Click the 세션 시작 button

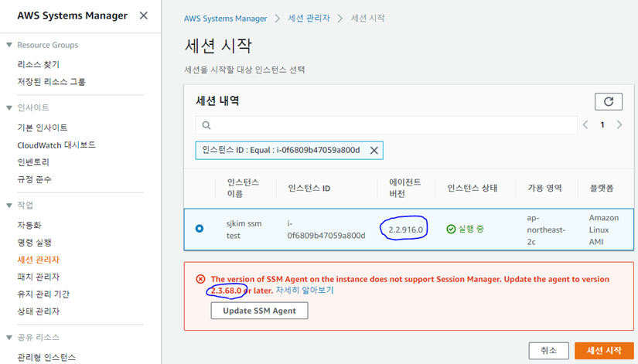pyautogui.click(x=604, y=351)
